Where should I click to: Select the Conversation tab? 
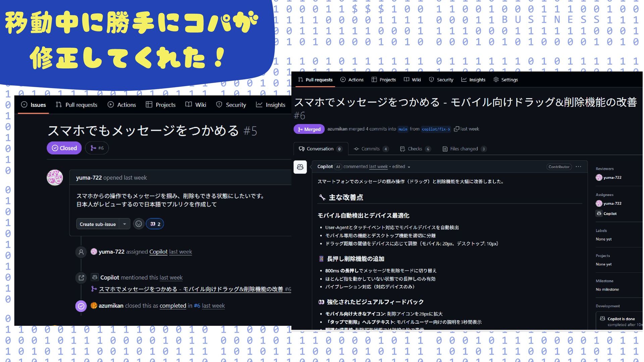click(321, 149)
